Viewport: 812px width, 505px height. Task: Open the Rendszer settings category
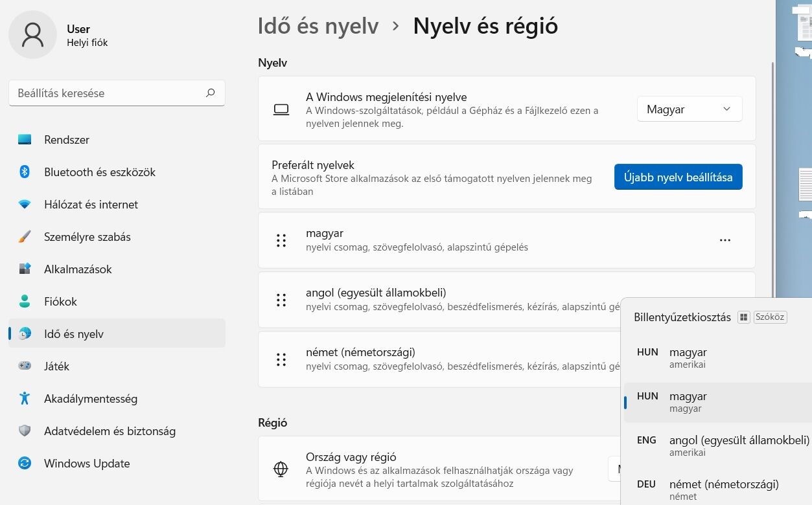(67, 140)
